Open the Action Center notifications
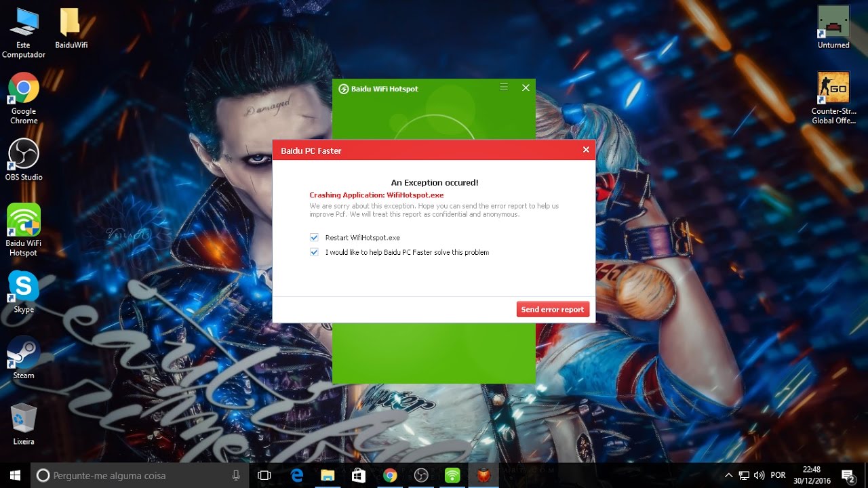Image resolution: width=868 pixels, height=488 pixels. pos(848,475)
